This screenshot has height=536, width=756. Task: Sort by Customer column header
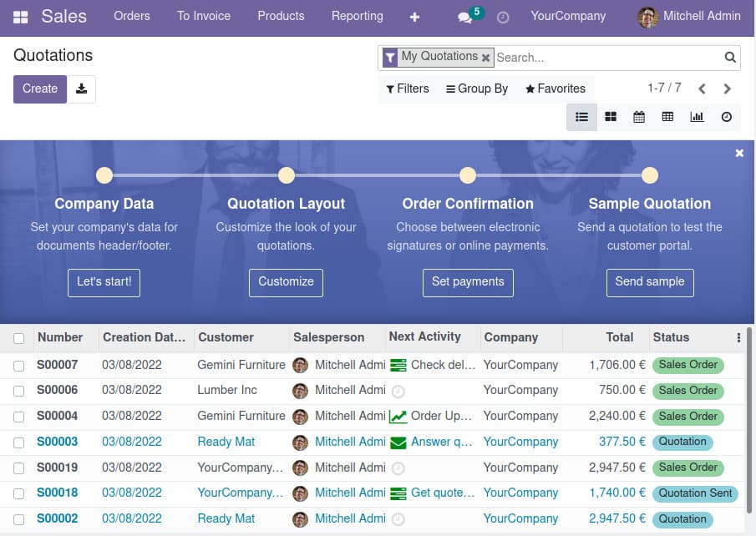(226, 337)
